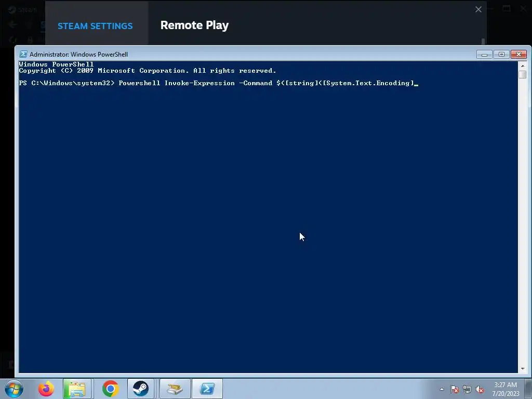Click the PS C:\Windows\system32 prompt

point(67,83)
